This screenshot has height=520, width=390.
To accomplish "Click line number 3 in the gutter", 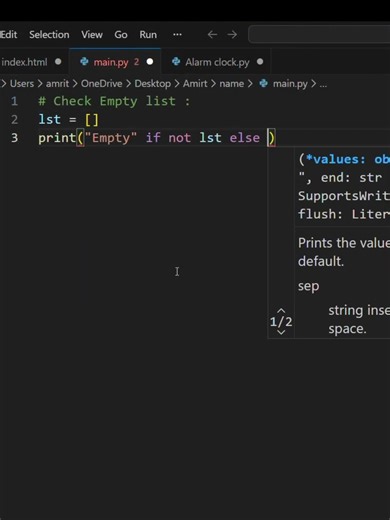I will (x=14, y=138).
